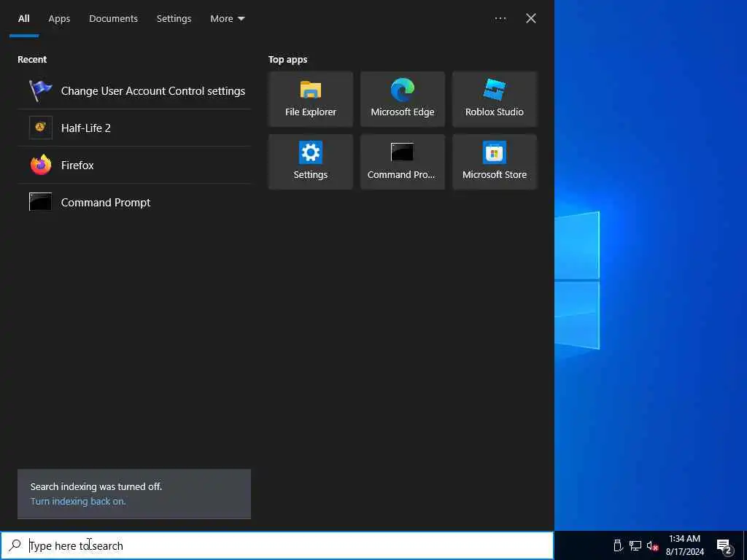The height and width of the screenshot is (560, 747).
Task: Open the Half-Life 2 recent entry
Action: coord(134,128)
